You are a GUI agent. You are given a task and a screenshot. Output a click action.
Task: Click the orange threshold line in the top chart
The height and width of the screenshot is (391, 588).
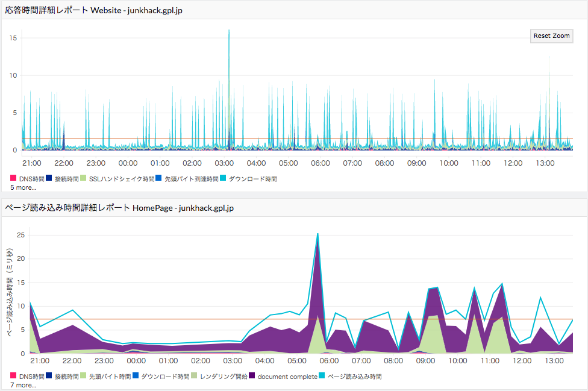point(361,139)
